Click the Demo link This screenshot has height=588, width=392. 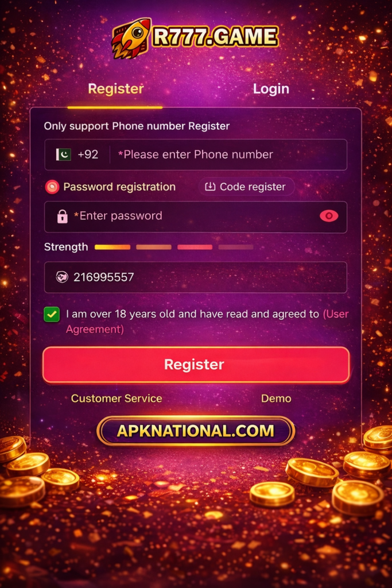(276, 399)
